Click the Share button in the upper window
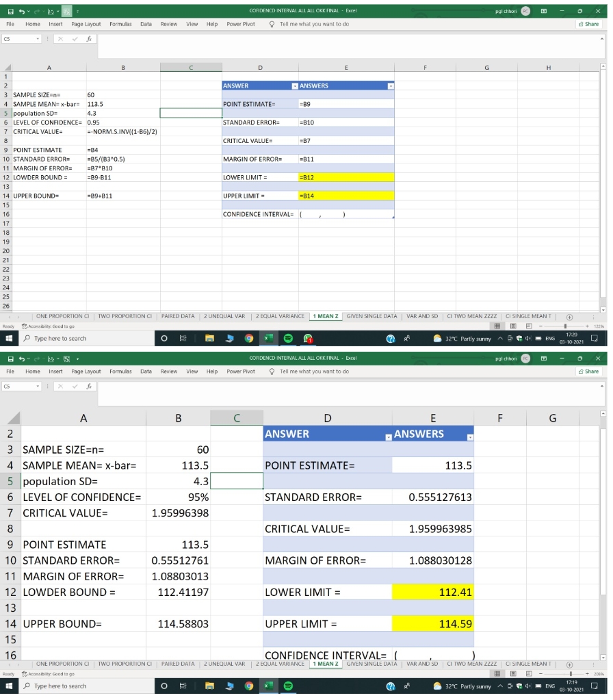Viewport: 613px width, 700px height. [588, 24]
